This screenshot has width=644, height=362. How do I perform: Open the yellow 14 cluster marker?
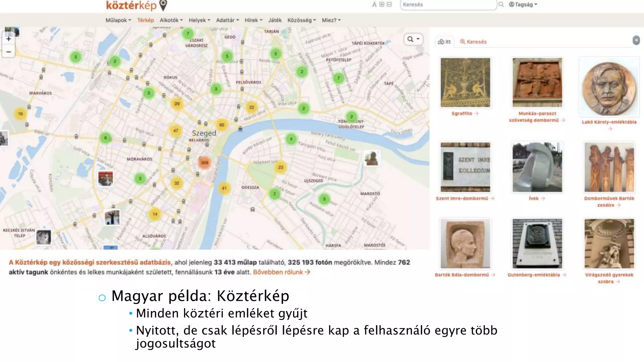(x=155, y=214)
